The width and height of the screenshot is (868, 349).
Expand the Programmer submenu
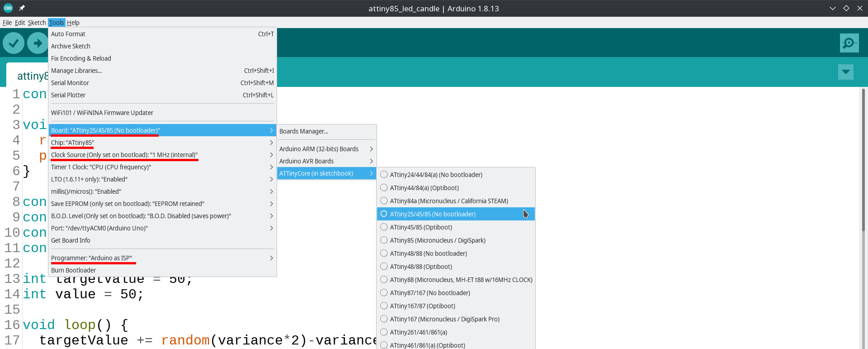pos(162,258)
